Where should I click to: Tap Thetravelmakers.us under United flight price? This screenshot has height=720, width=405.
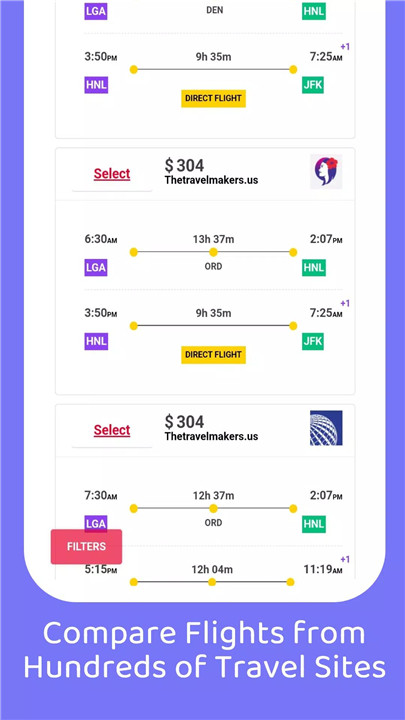pyautogui.click(x=211, y=436)
